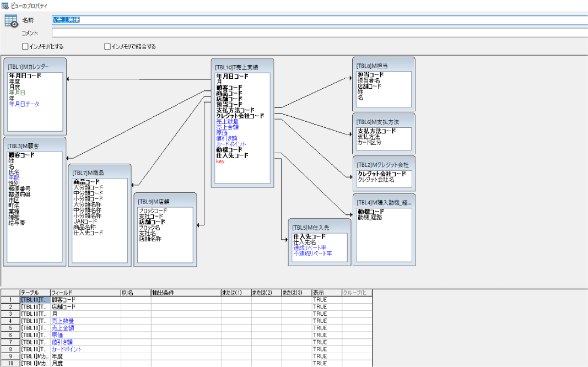Check the インメモリで結合する option

[x=107, y=47]
